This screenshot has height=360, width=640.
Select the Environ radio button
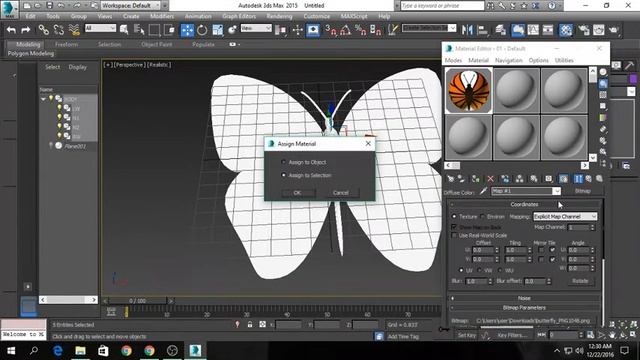coord(482,216)
